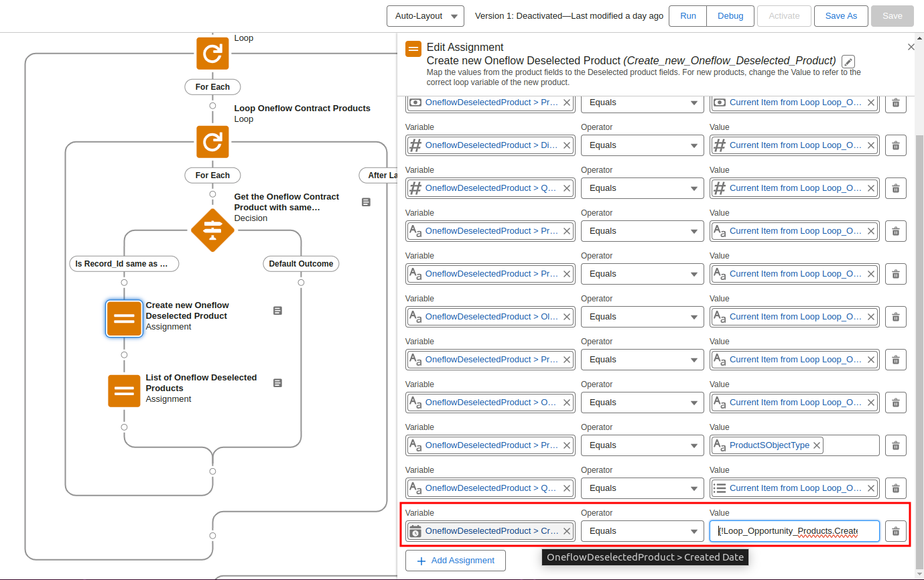
Task: Click For Each label under Loop Oneflow Contract Products
Action: (212, 175)
